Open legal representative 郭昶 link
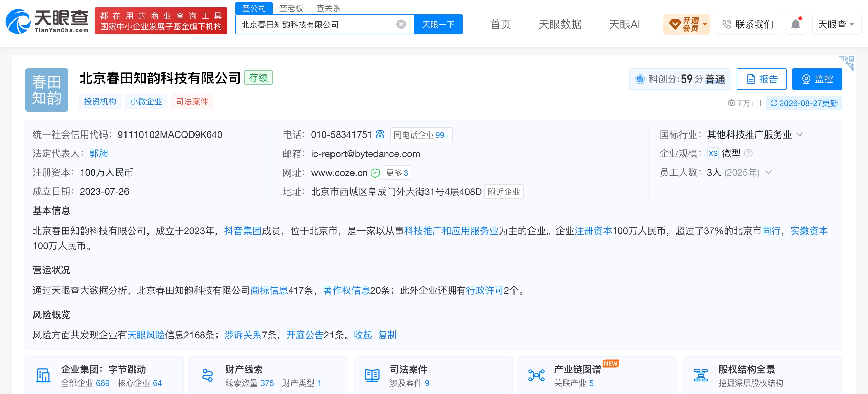 tap(99, 154)
